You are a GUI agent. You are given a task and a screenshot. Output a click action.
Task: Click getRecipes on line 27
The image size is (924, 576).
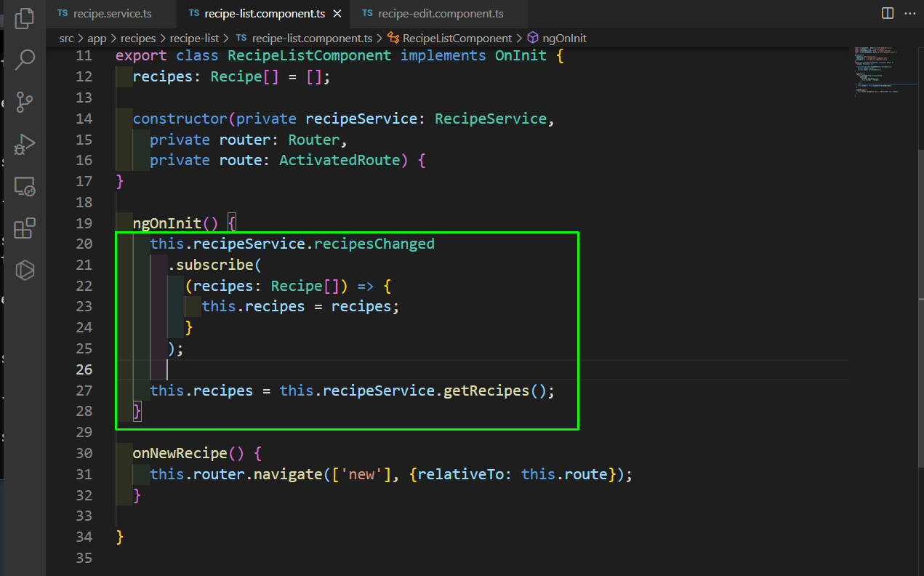coord(487,391)
